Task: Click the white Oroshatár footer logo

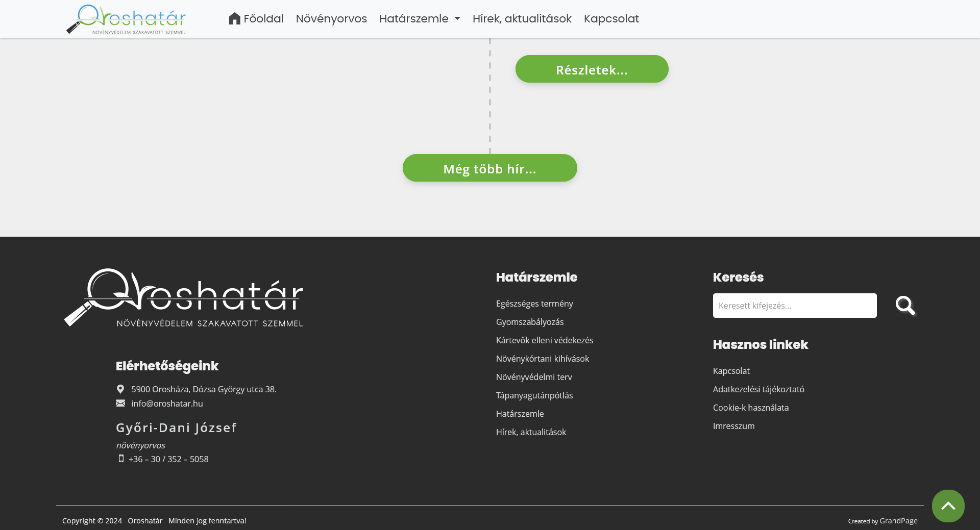Action: (184, 298)
